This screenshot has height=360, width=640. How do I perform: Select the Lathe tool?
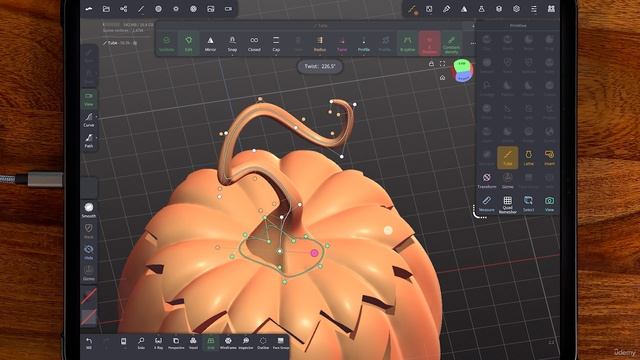tap(529, 157)
